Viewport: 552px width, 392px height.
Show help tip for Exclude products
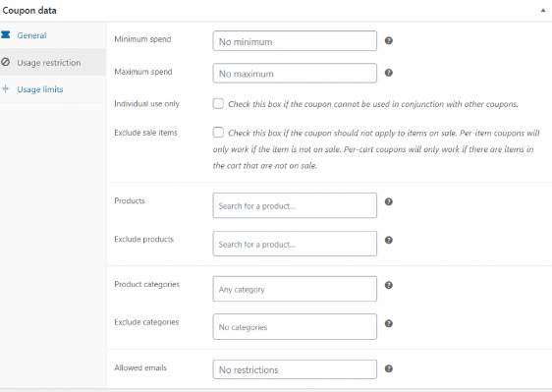[x=388, y=240]
